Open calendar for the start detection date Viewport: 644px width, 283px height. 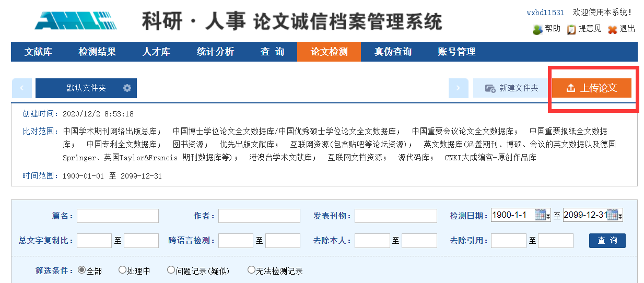pyautogui.click(x=541, y=215)
